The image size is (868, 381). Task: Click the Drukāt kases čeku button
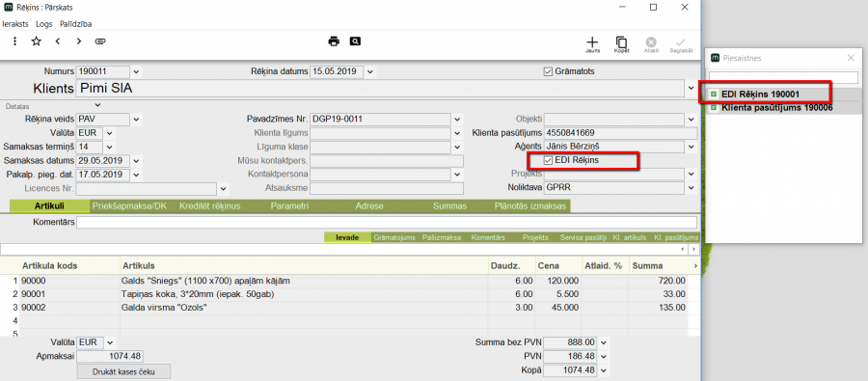point(124,371)
